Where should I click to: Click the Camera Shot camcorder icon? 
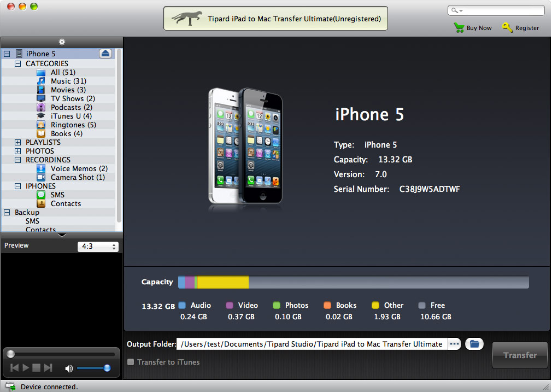[41, 177]
